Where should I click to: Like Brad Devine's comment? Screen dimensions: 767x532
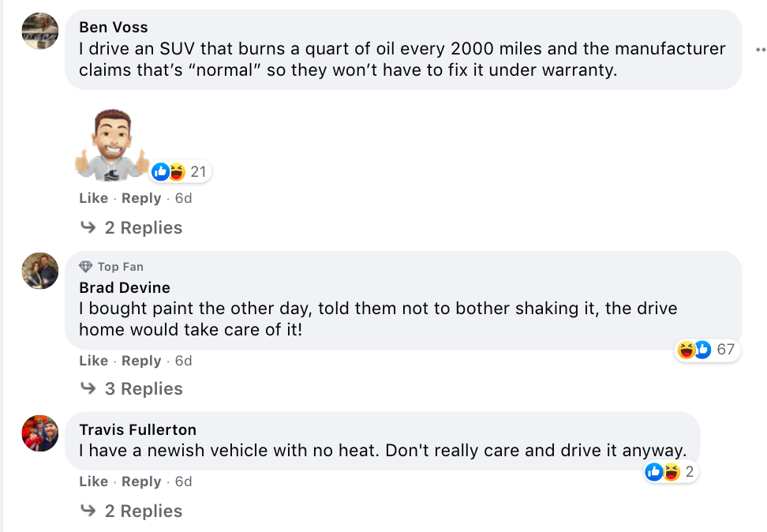(x=93, y=361)
